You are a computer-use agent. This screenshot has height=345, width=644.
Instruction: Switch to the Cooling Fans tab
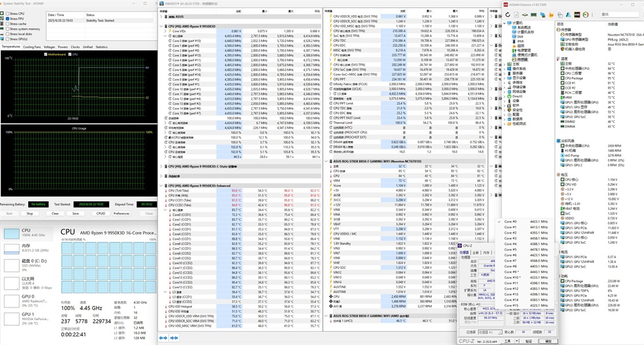[32, 47]
